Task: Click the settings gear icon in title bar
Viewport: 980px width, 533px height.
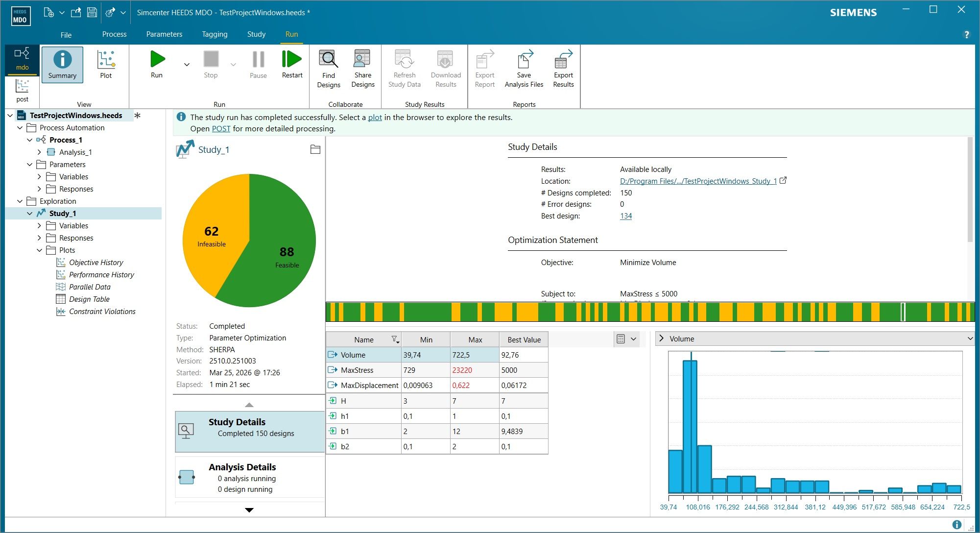Action: coord(110,13)
